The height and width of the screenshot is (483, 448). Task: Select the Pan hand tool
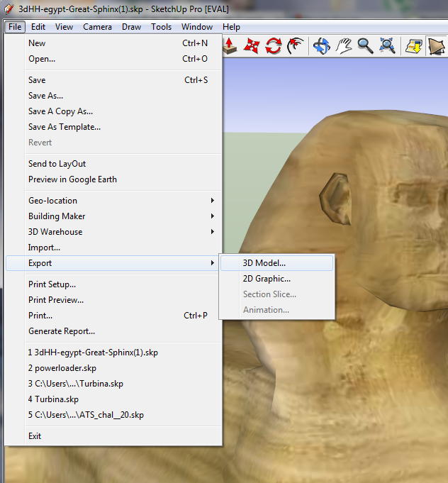[344, 46]
